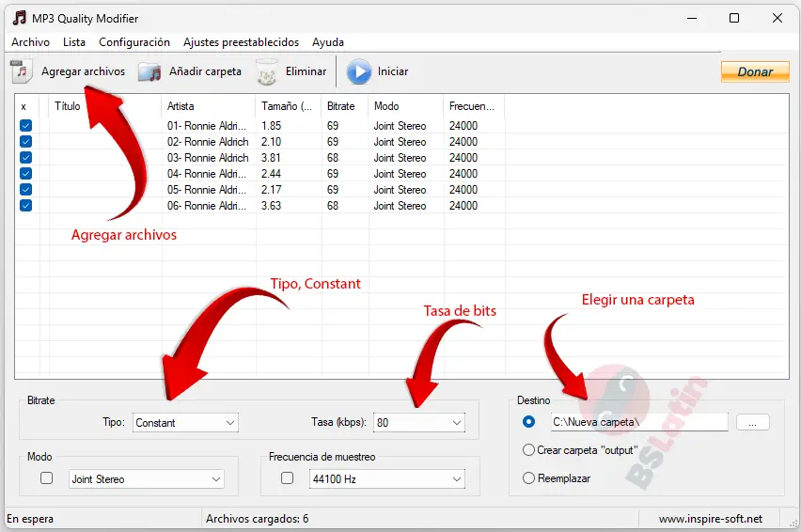
Task: Open the Configuración menu
Action: tap(134, 42)
